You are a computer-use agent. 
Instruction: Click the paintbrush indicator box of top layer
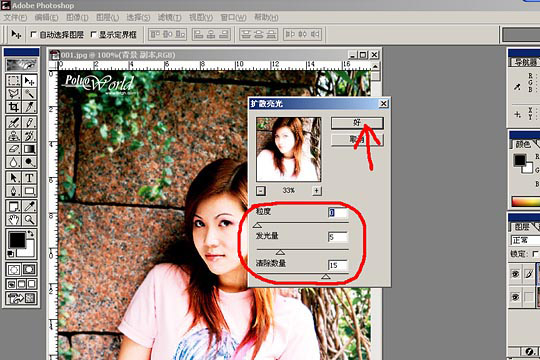[x=529, y=274]
